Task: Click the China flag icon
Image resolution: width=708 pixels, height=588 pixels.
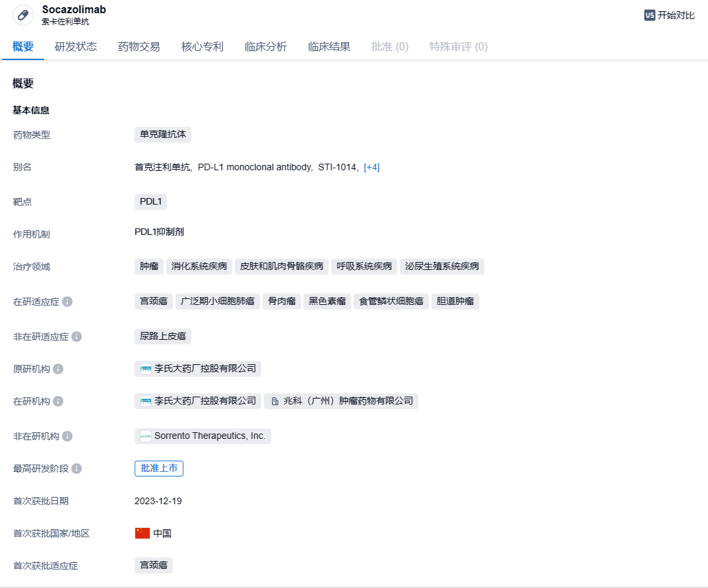Action: (x=143, y=533)
